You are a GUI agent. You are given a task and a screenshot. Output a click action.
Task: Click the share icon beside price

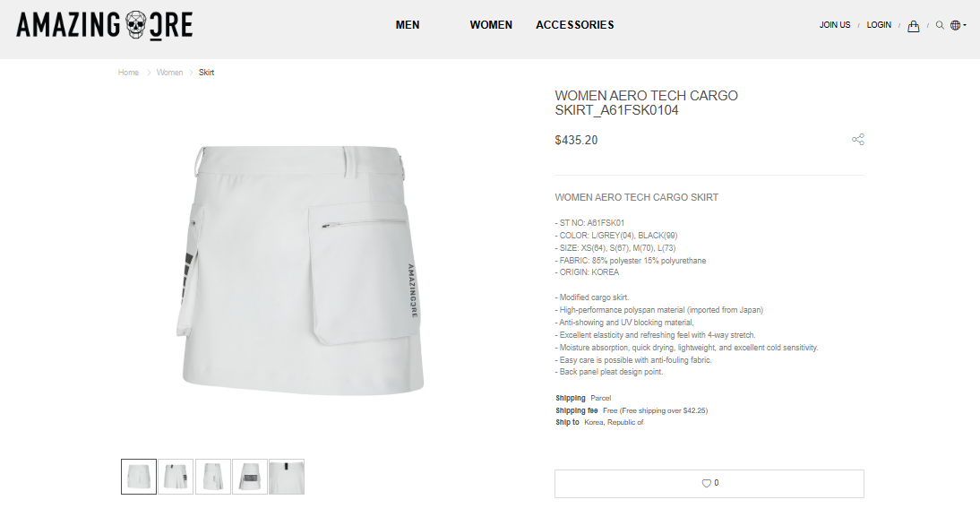click(x=858, y=140)
